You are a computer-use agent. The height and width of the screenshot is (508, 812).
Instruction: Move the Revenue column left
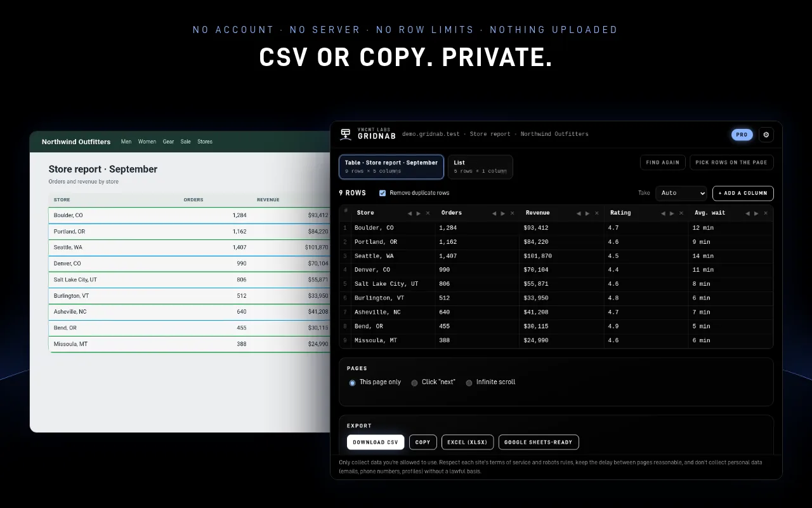coord(579,213)
